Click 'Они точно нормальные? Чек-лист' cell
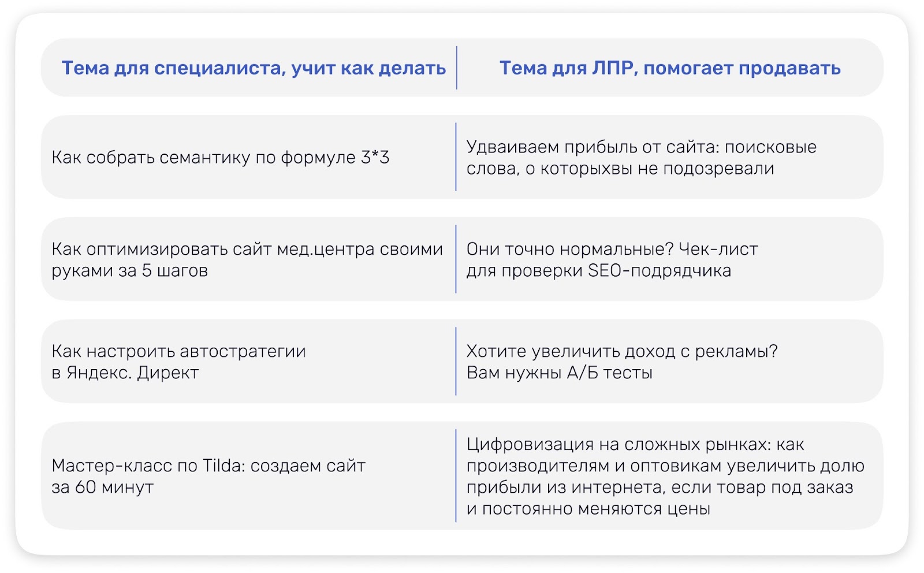Screen dimensions: 924x573 click(x=612, y=260)
